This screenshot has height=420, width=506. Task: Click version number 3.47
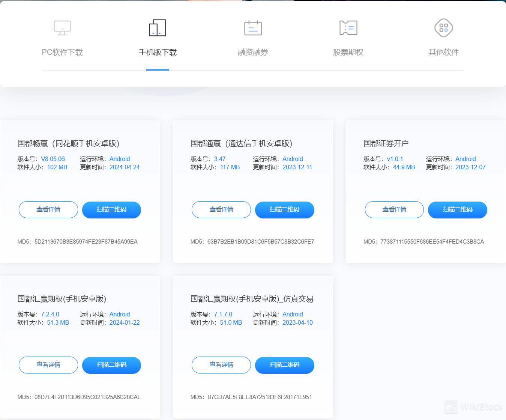pos(220,159)
